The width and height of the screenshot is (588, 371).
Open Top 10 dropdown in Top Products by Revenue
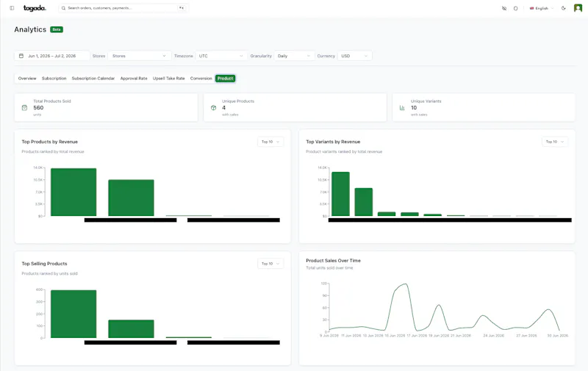click(270, 142)
